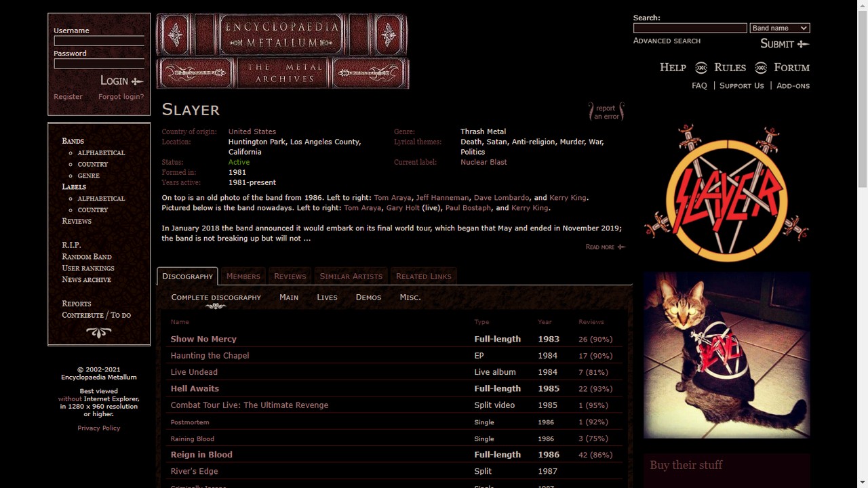Click the Forgot login? link
The height and width of the screenshot is (488, 868).
(x=121, y=96)
